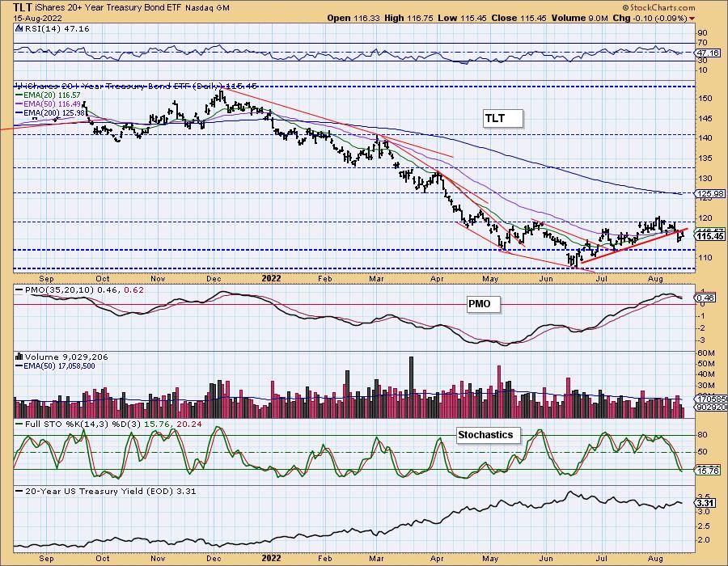The image size is (728, 566).
Task: Click the 3.31 yield value tag
Action: point(705,503)
